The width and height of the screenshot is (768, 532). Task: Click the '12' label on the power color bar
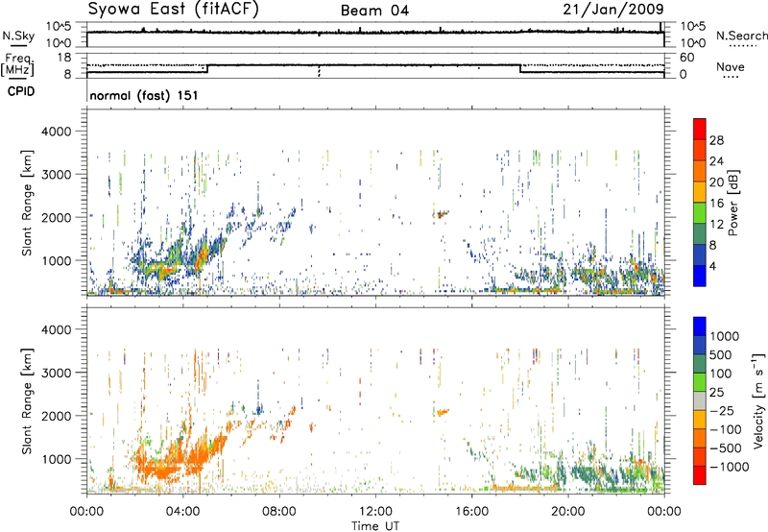pyautogui.click(x=716, y=225)
